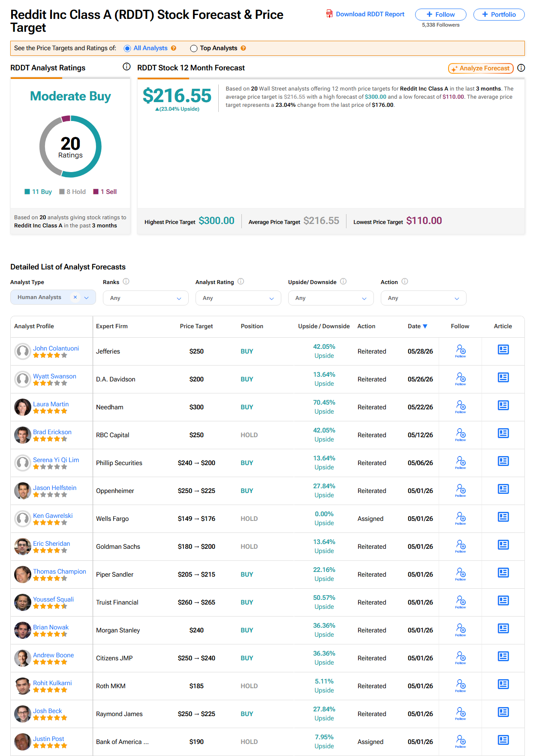533x756 pixels.
Task: Clear Human Analysts selection with the X
Action: coord(75,297)
